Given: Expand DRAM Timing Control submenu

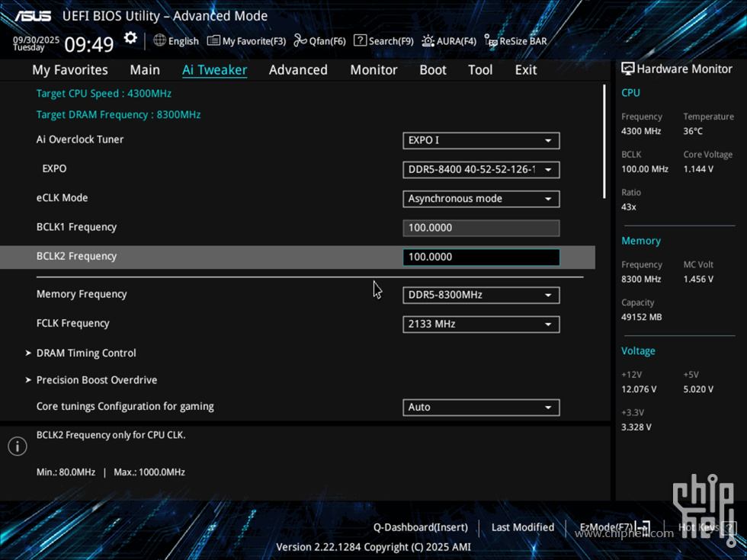Looking at the screenshot, I should (x=86, y=353).
